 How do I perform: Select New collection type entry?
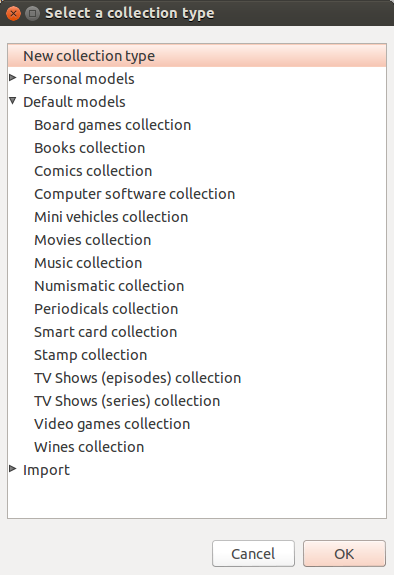tap(197, 56)
